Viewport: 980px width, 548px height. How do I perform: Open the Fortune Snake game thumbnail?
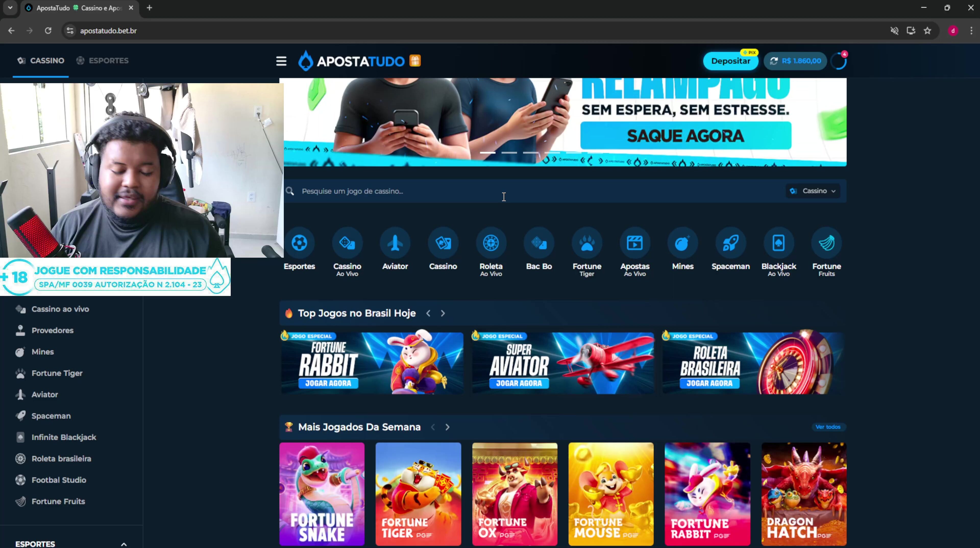click(x=322, y=494)
